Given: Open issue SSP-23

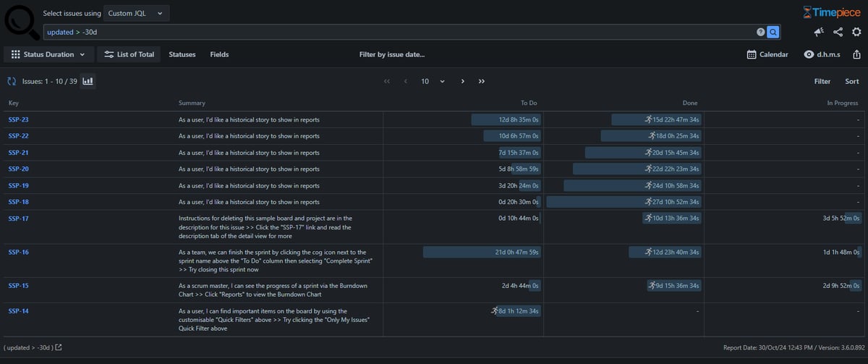Looking at the screenshot, I should [18, 119].
